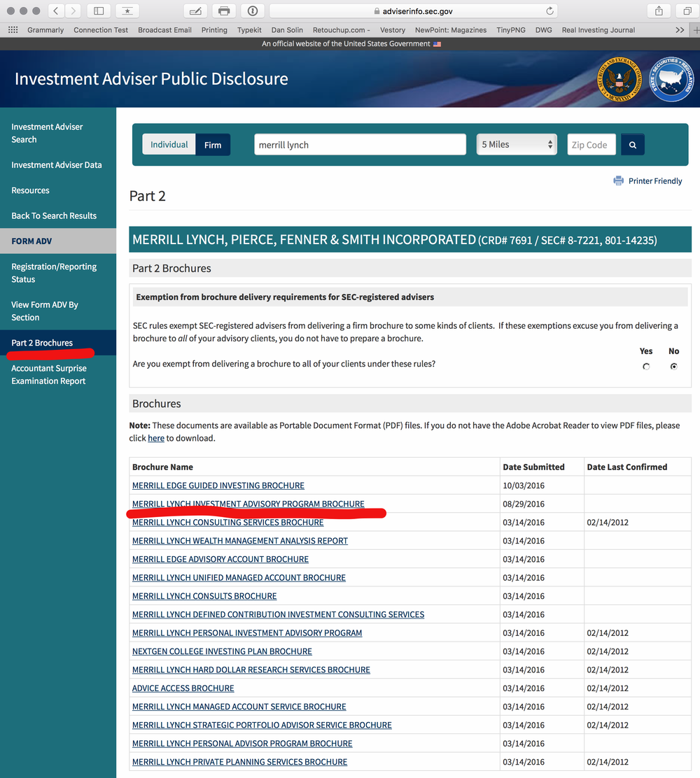Open Investment Adviser Search in sidebar
Image resolution: width=700 pixels, height=778 pixels.
(x=47, y=133)
